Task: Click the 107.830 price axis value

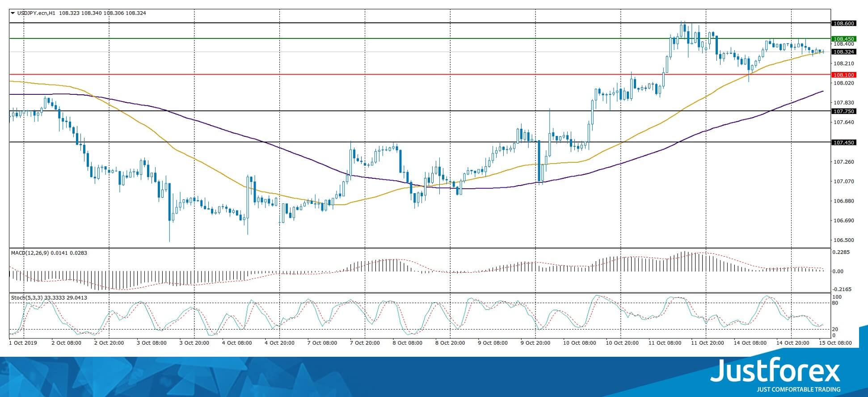Action: (x=843, y=103)
